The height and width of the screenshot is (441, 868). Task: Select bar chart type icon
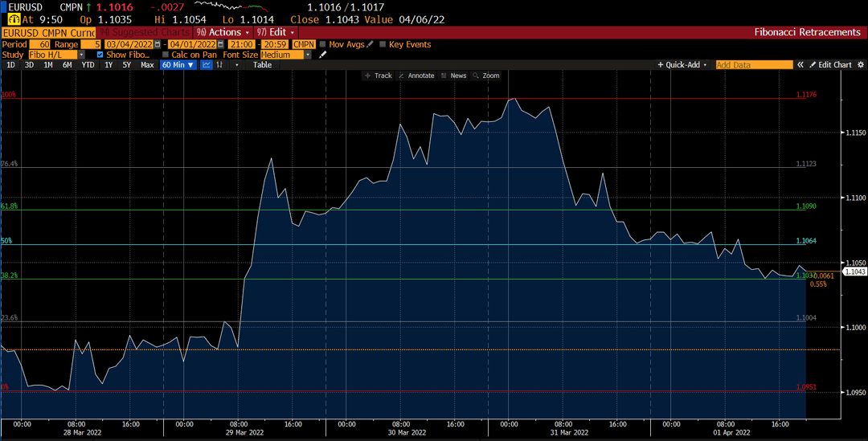pyautogui.click(x=219, y=65)
